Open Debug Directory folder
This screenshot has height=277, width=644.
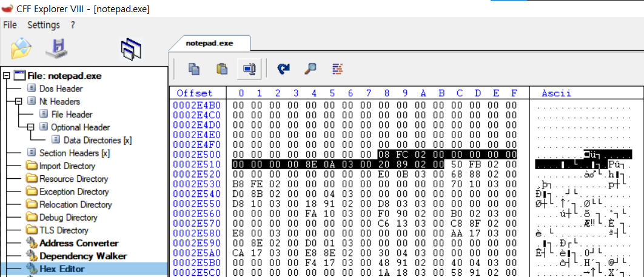pyautogui.click(x=68, y=218)
